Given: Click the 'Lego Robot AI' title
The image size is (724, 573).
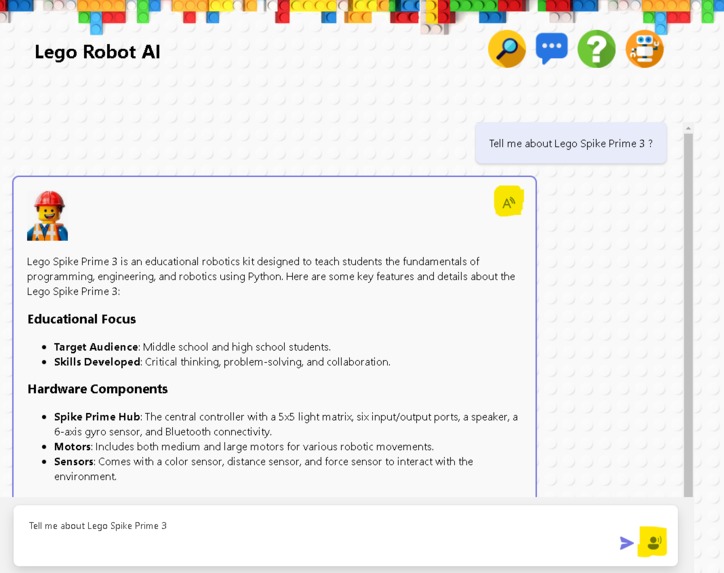Looking at the screenshot, I should pos(97,52).
